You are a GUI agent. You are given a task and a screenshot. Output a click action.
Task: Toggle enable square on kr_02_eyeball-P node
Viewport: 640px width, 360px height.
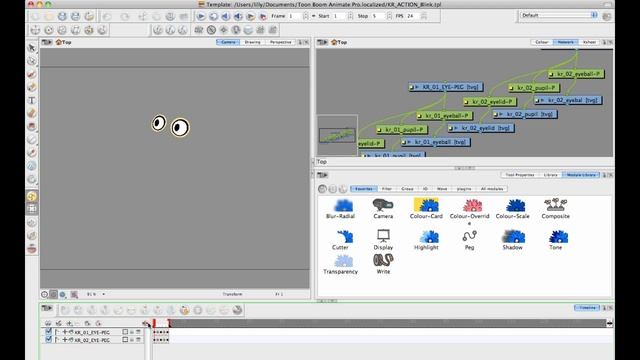[x=551, y=74]
